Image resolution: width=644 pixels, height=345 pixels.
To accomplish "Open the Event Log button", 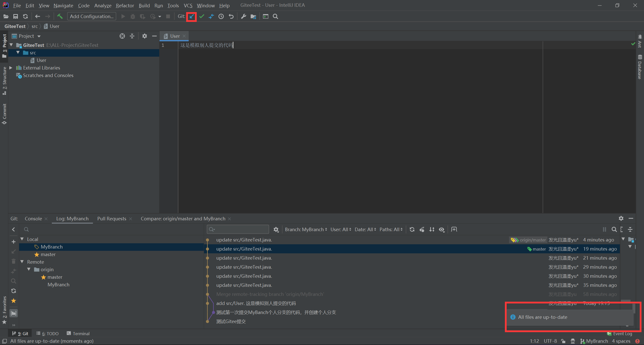I will (x=620, y=333).
